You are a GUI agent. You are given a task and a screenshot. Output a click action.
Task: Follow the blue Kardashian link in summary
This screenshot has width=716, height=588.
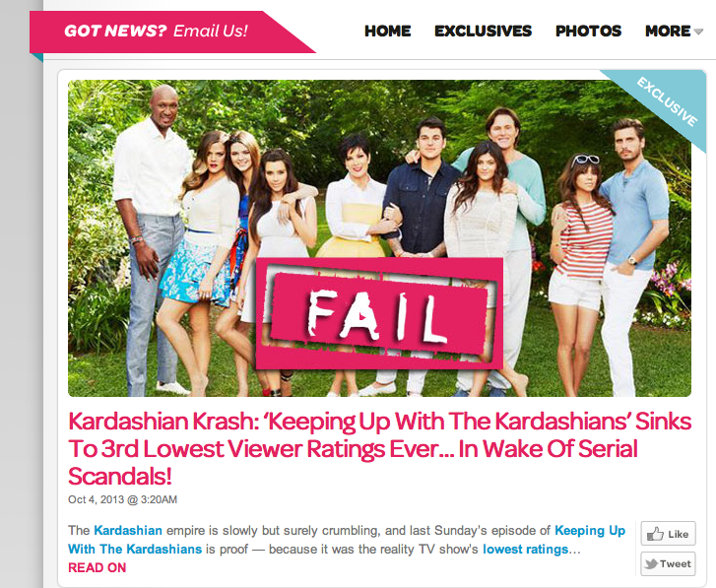pos(128,531)
